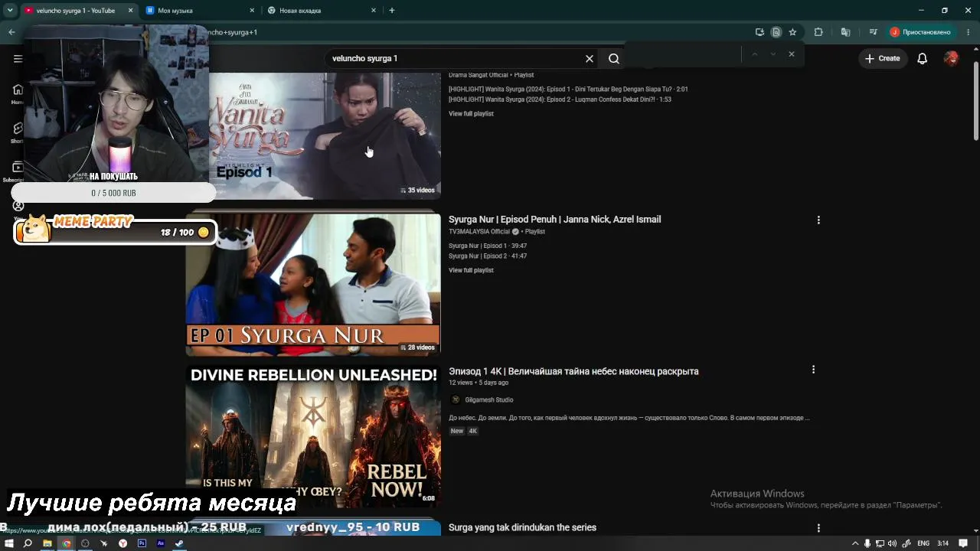
Task: Open the Chrome three-dot menu
Action: 967,32
